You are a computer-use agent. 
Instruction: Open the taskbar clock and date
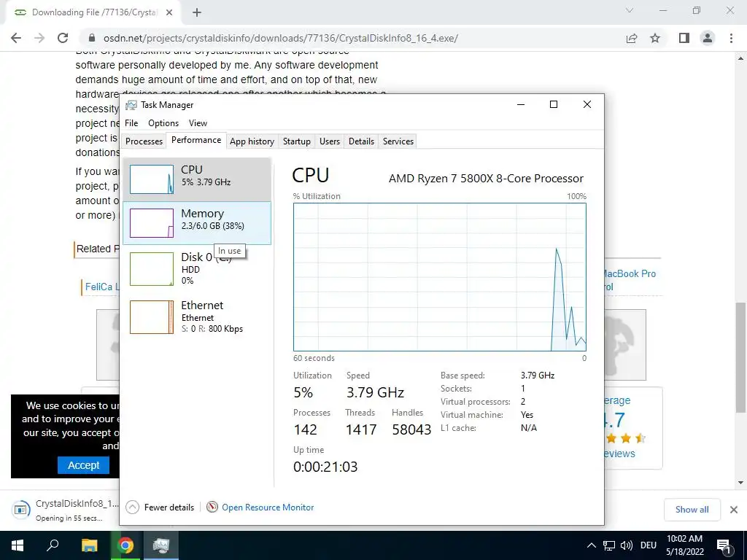pos(684,545)
